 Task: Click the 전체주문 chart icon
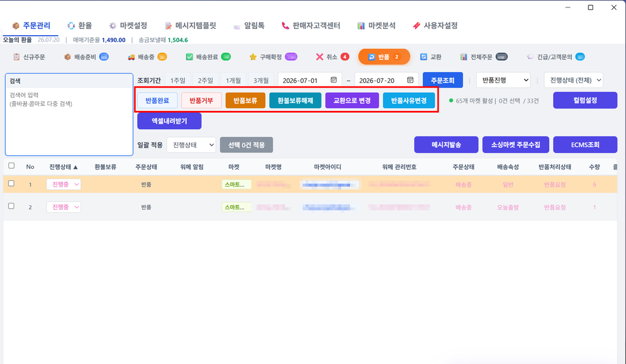(x=463, y=57)
